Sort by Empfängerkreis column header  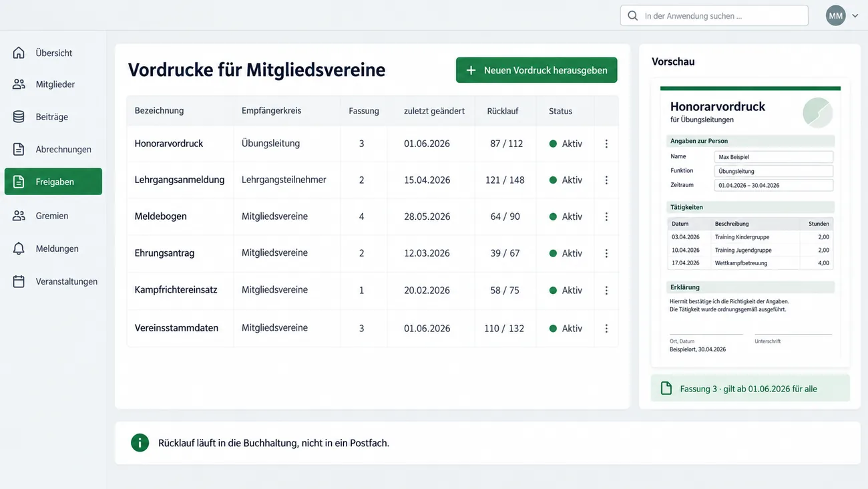click(271, 111)
